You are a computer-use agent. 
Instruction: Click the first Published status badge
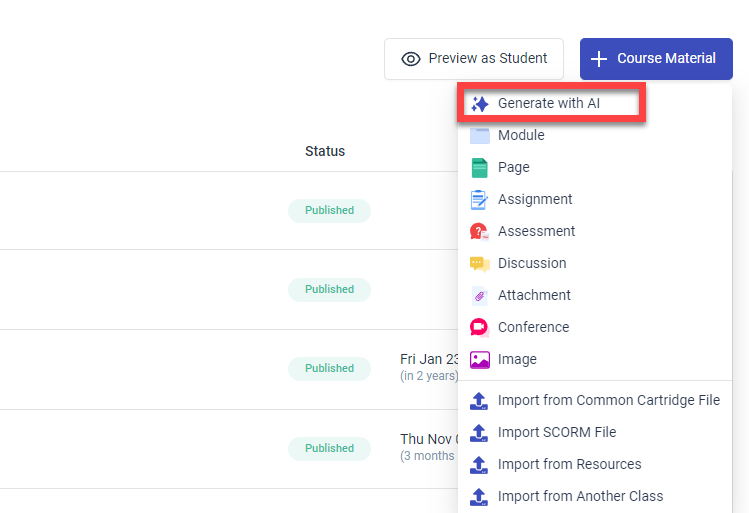(x=330, y=211)
